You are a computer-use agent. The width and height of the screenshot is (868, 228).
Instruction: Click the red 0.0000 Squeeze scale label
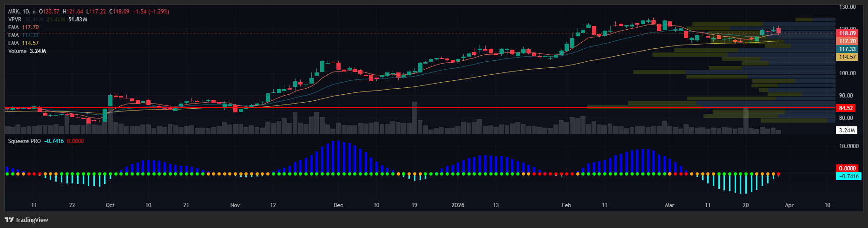click(x=848, y=169)
